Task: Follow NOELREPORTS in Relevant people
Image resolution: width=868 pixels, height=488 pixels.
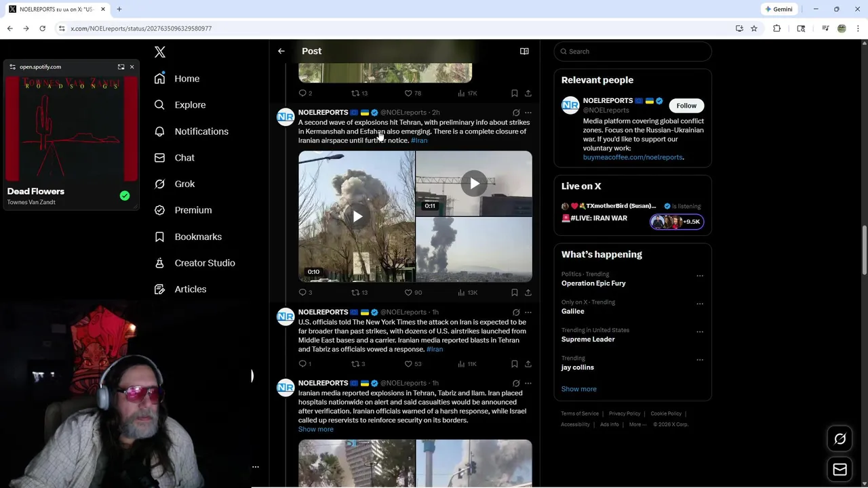Action: click(686, 106)
